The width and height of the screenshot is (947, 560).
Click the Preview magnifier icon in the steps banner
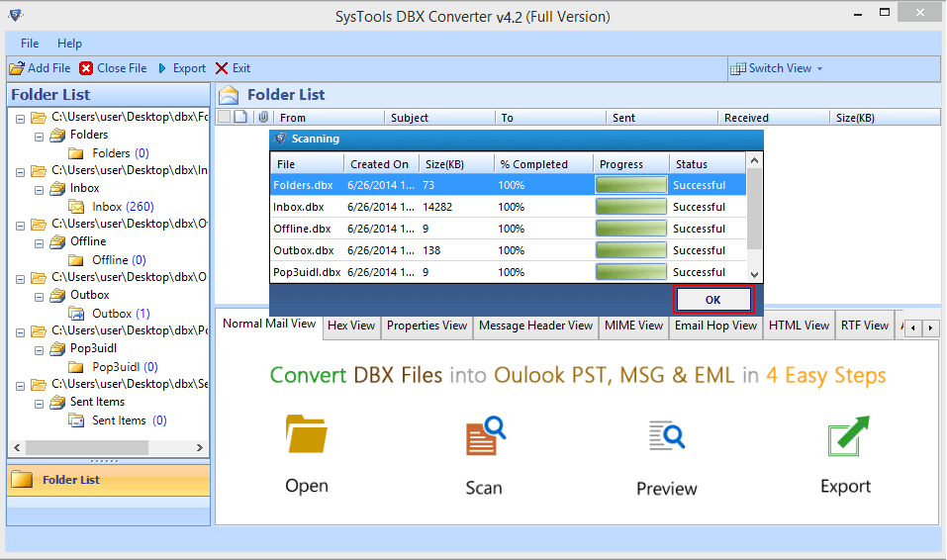click(x=667, y=435)
